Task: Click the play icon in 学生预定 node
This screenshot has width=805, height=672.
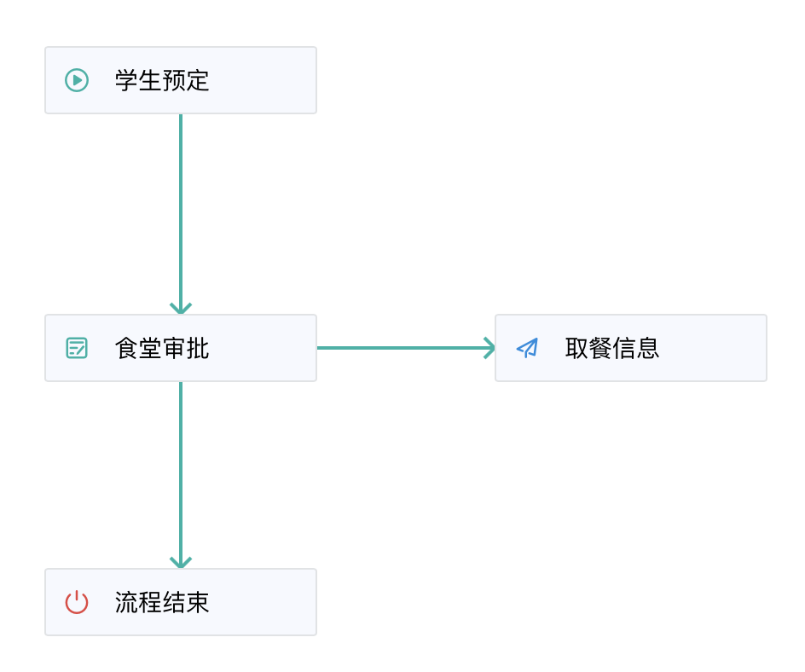Action: click(77, 80)
